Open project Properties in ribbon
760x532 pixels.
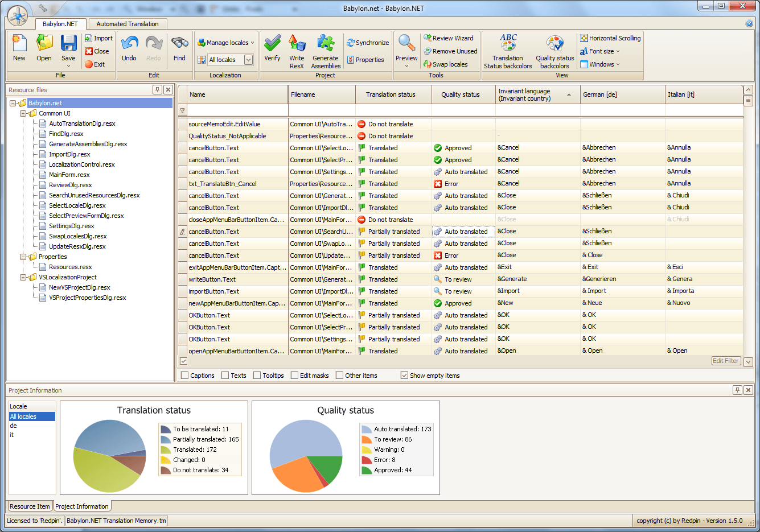(365, 60)
